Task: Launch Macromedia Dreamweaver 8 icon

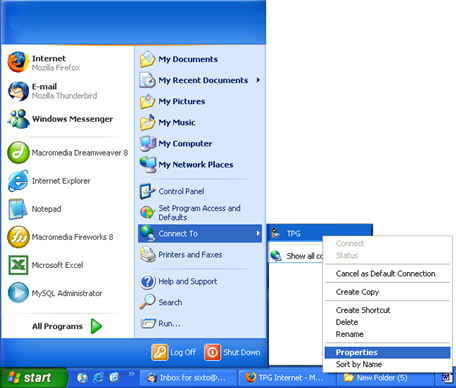Action: (18, 153)
